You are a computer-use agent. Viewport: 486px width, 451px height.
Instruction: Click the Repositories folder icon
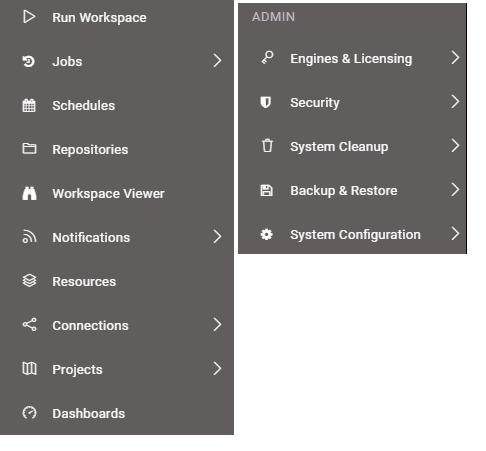pyautogui.click(x=29, y=149)
